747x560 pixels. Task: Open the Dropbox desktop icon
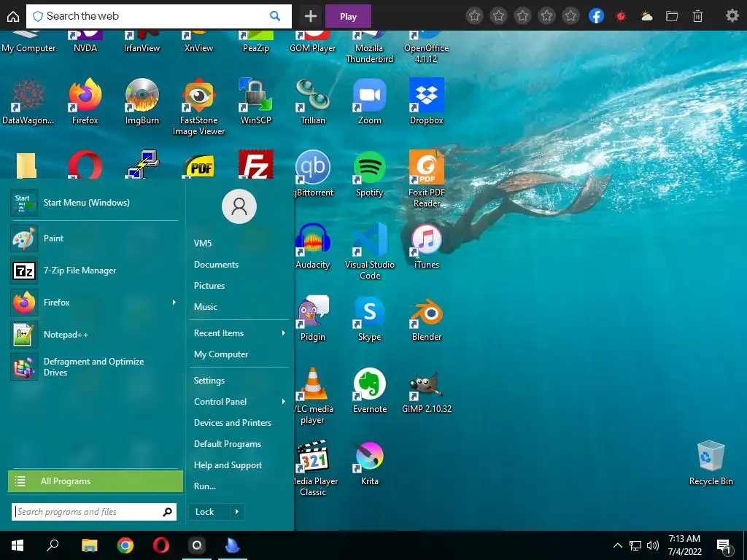coord(426,101)
